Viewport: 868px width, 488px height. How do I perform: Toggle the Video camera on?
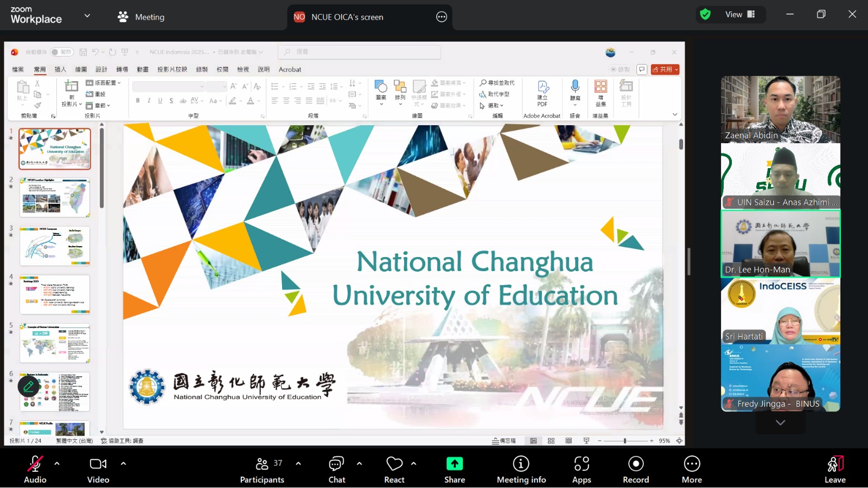click(98, 464)
